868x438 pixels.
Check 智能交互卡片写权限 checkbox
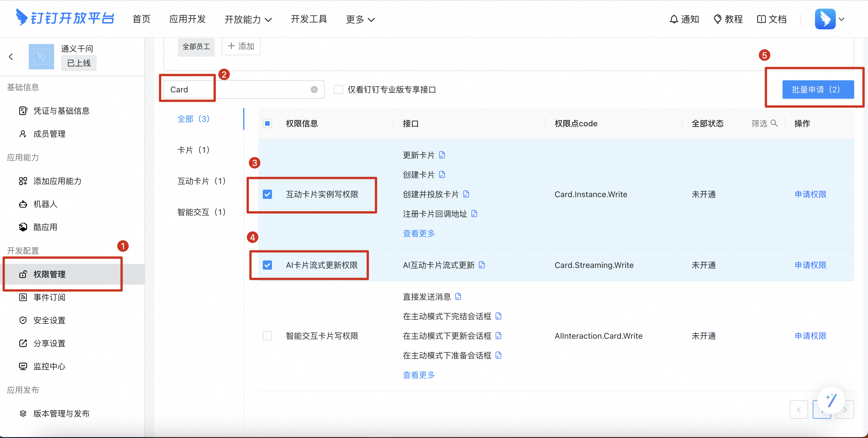[x=267, y=336]
